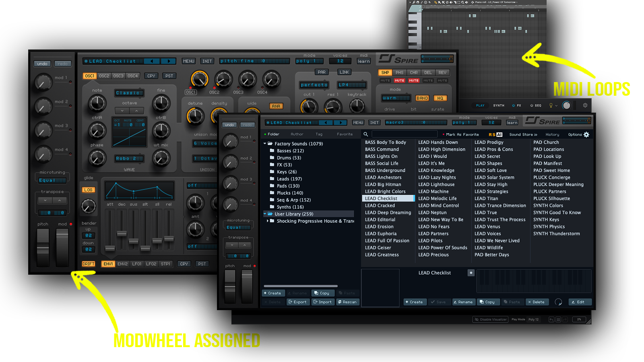Click the search magnifier icon in the browser
This screenshot has height=362, width=644.
[366, 134]
